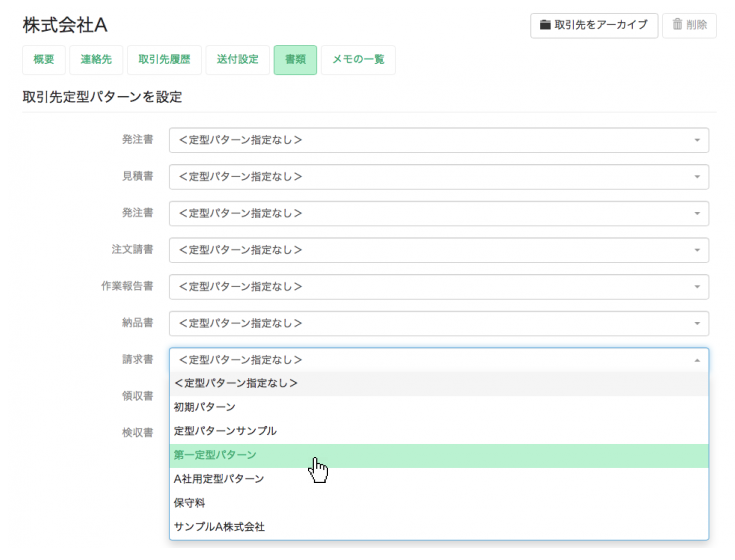The image size is (735, 560).
Task: Select 初期パターン from the list
Action: [x=439, y=407]
